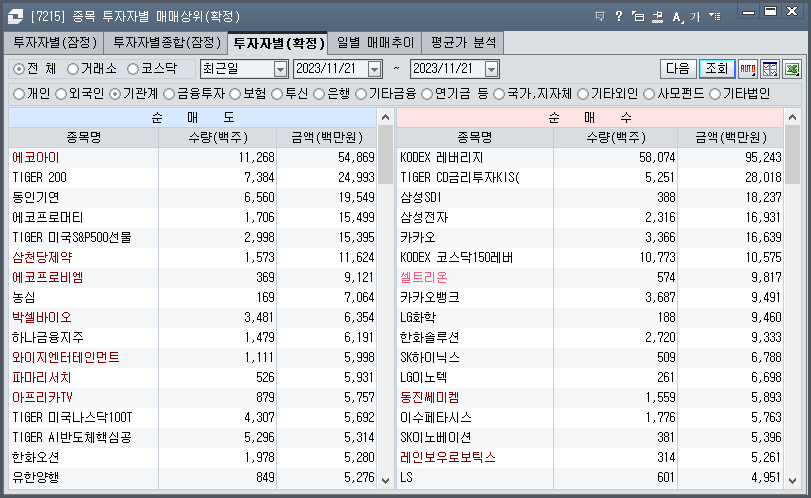This screenshot has height=498, width=811.
Task: Click up arrow of 순매수 scrollbar
Action: [x=792, y=117]
